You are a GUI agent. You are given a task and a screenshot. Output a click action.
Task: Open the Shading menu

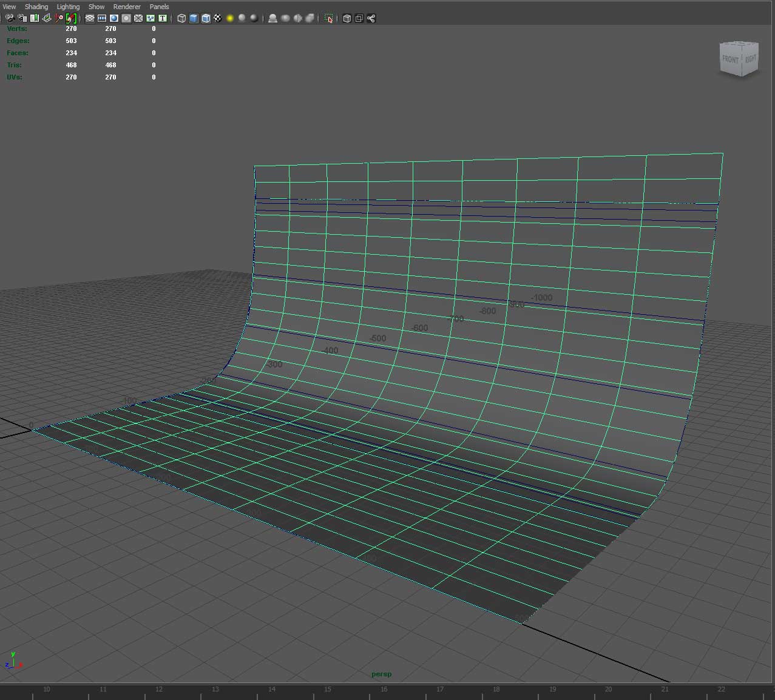coord(36,7)
